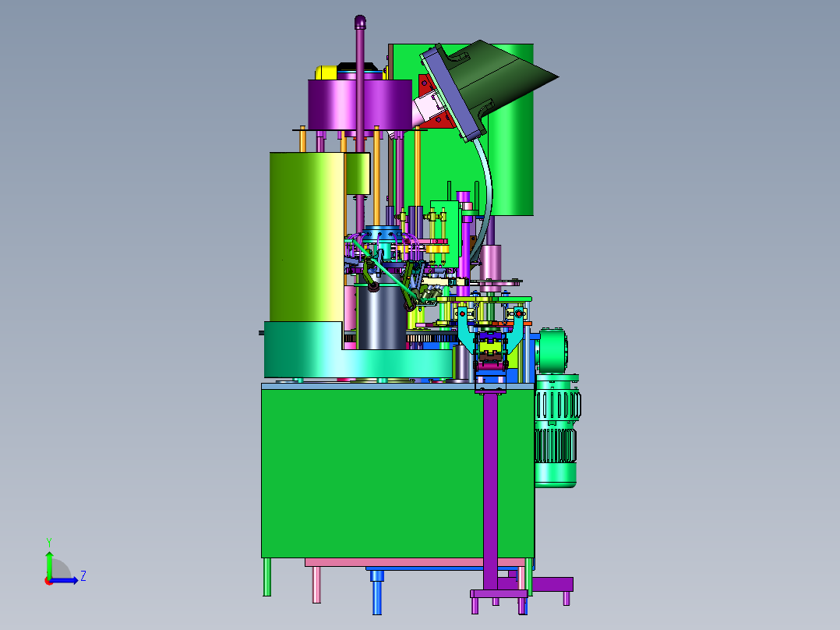
Task: Click the green Y axis of the triad
Action: coord(49,564)
